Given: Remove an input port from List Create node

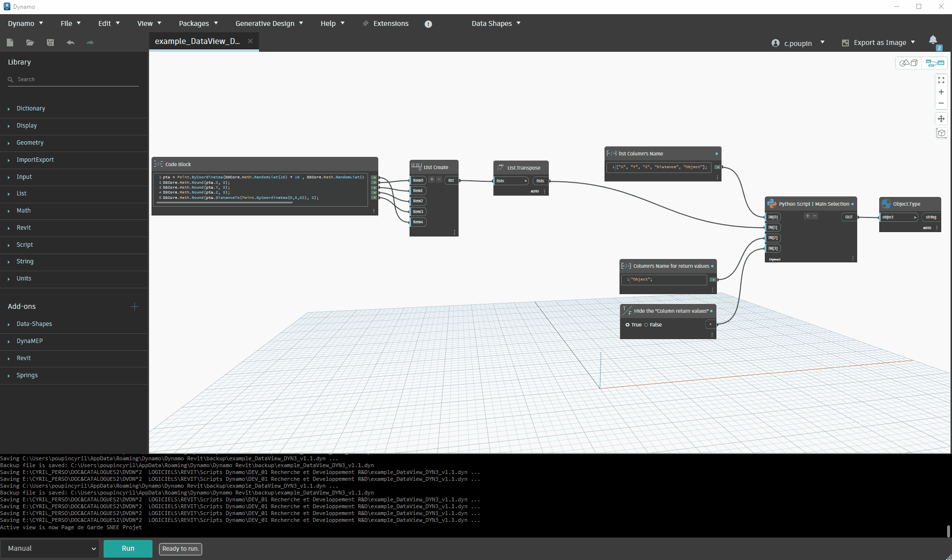Looking at the screenshot, I should point(439,180).
